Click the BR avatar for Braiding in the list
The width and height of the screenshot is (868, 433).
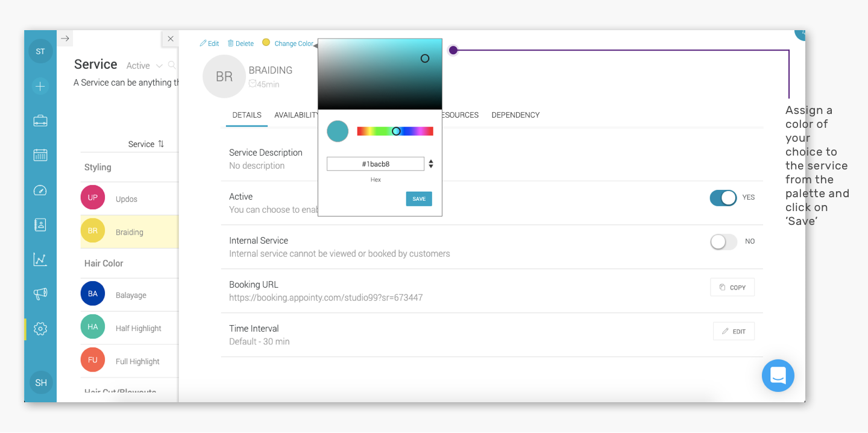(x=93, y=231)
